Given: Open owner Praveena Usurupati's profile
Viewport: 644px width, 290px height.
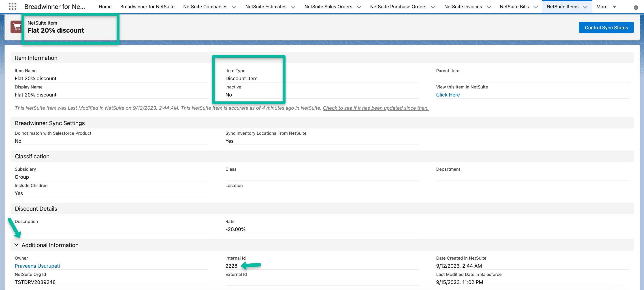Looking at the screenshot, I should 37,266.
